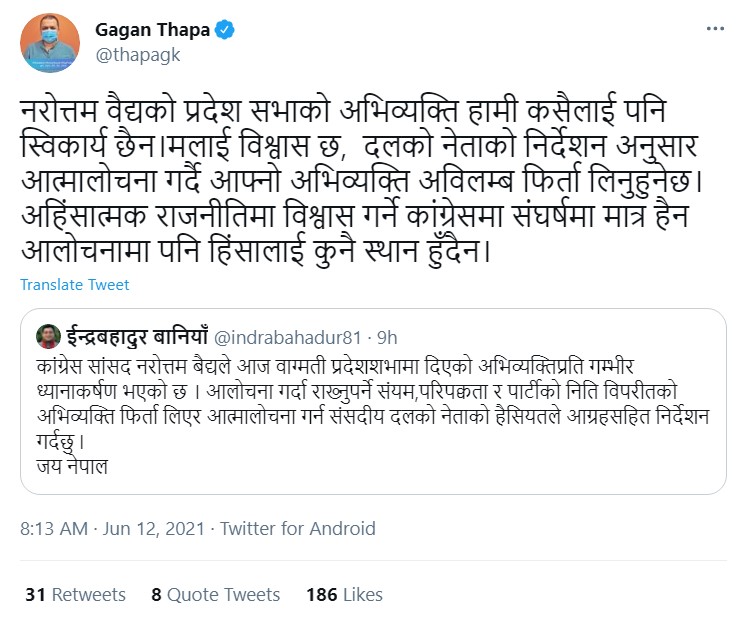748x626 pixels.
Task: Click the @thapagk handle
Action: click(138, 55)
